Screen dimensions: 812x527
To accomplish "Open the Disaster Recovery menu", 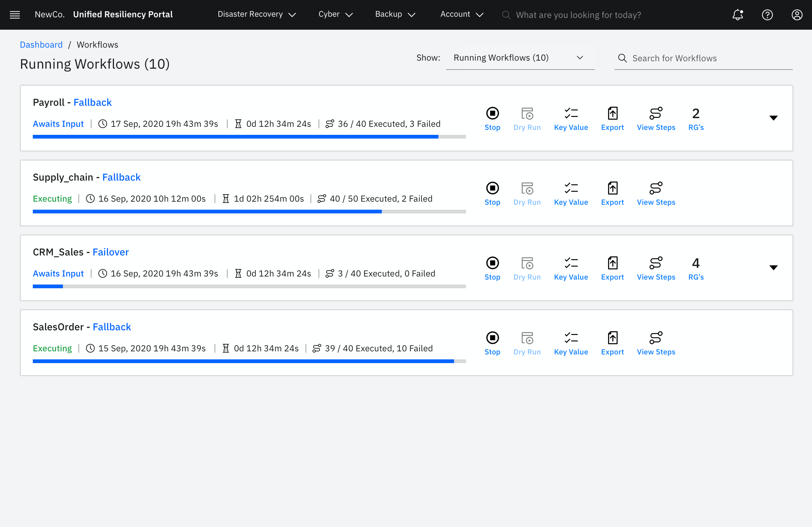I will pyautogui.click(x=257, y=14).
